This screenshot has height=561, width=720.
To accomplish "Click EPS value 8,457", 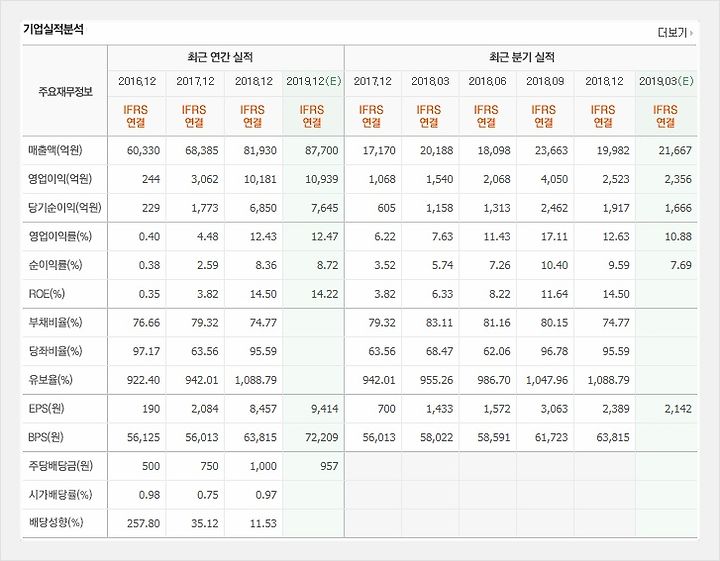I will point(263,409).
